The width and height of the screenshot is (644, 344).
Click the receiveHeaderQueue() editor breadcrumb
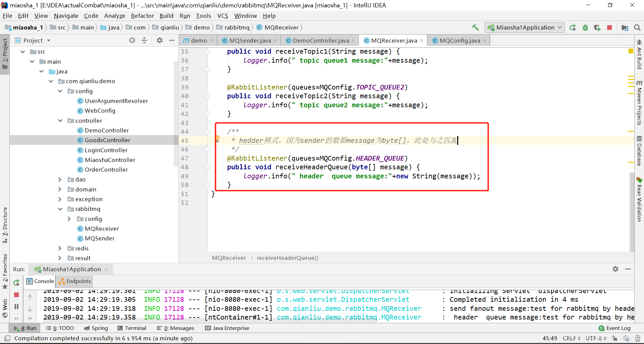point(287,258)
